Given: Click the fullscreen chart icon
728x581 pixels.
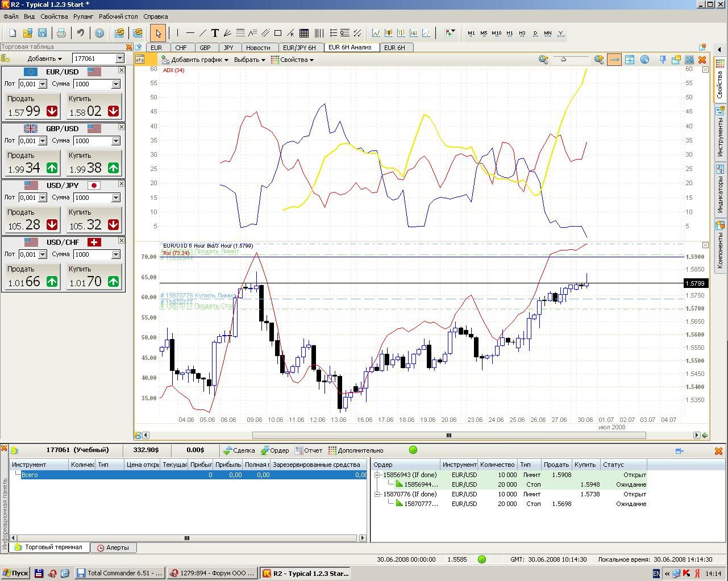Looking at the screenshot, I should pyautogui.click(x=689, y=59).
